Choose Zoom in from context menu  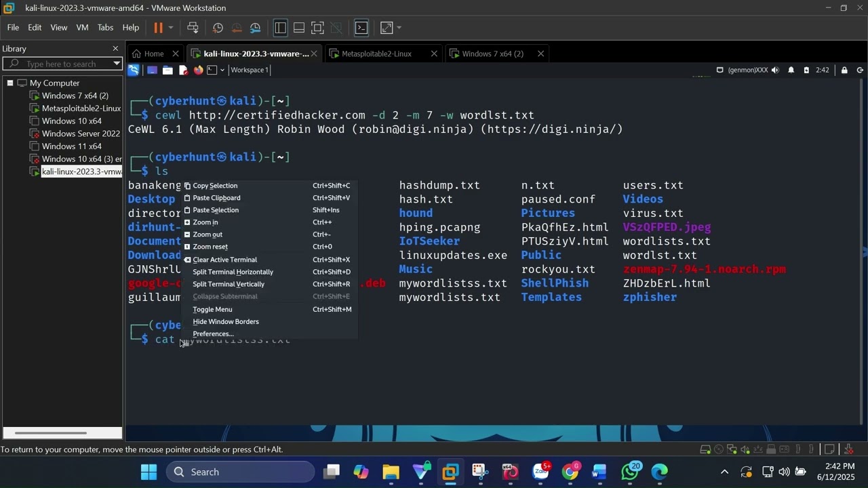click(x=269, y=222)
